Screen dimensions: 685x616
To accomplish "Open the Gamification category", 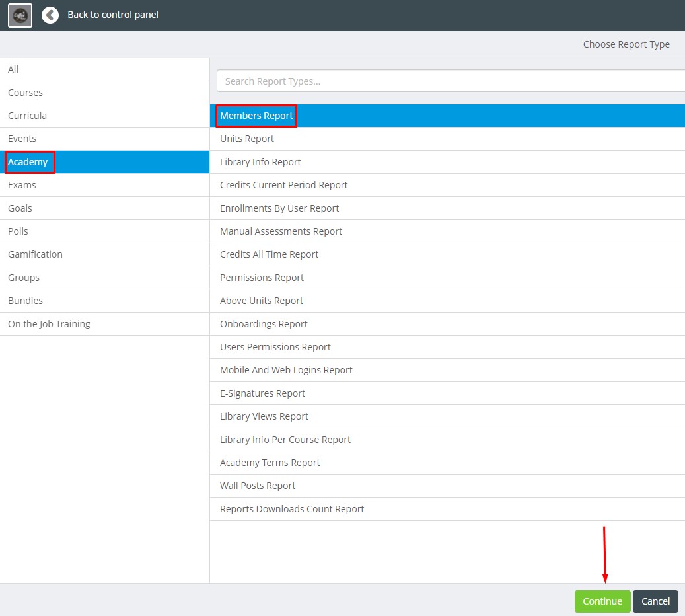I will point(104,254).
